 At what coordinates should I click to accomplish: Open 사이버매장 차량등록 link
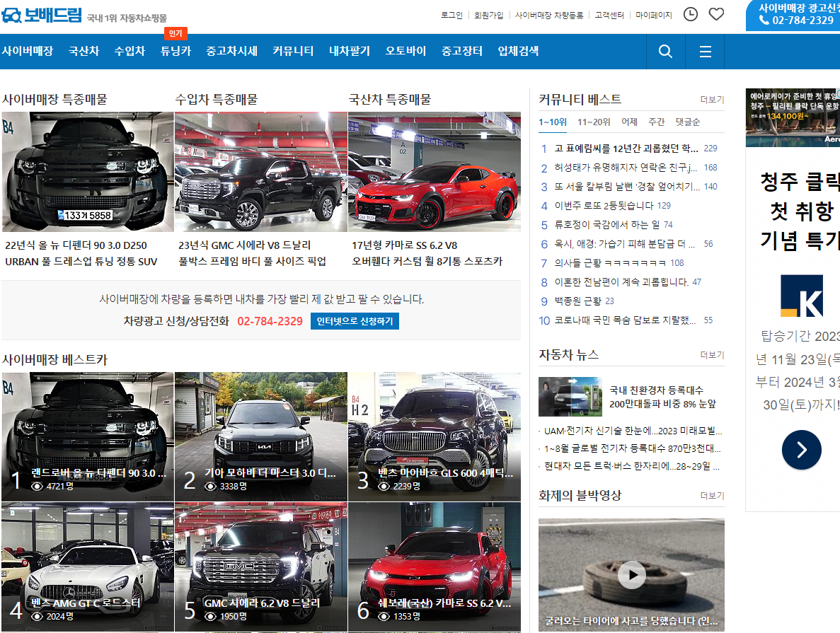[x=549, y=15]
